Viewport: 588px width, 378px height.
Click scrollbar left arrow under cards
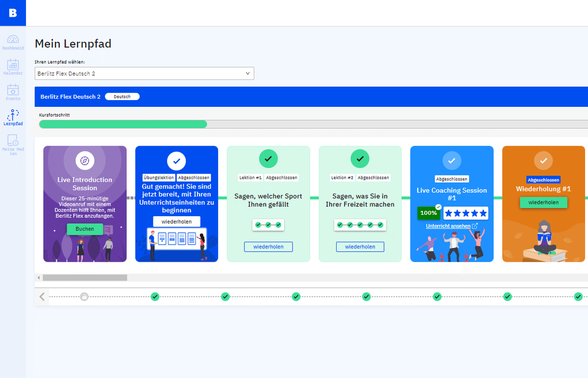[x=39, y=277]
